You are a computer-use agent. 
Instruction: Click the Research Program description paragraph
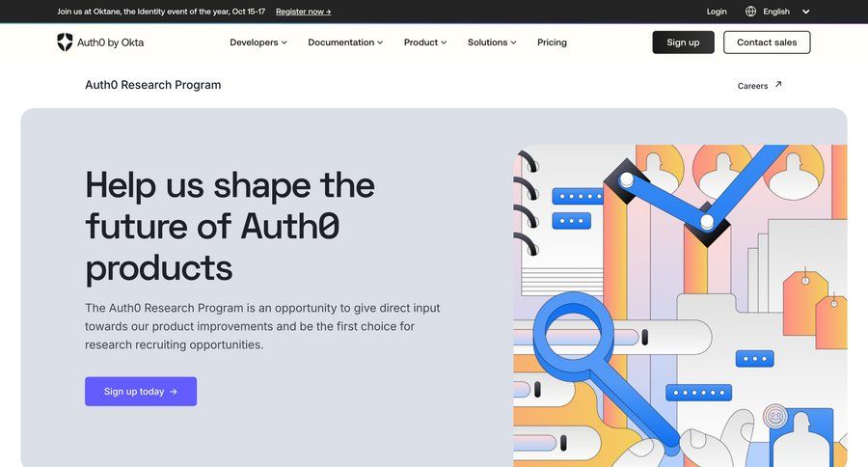[x=262, y=326]
